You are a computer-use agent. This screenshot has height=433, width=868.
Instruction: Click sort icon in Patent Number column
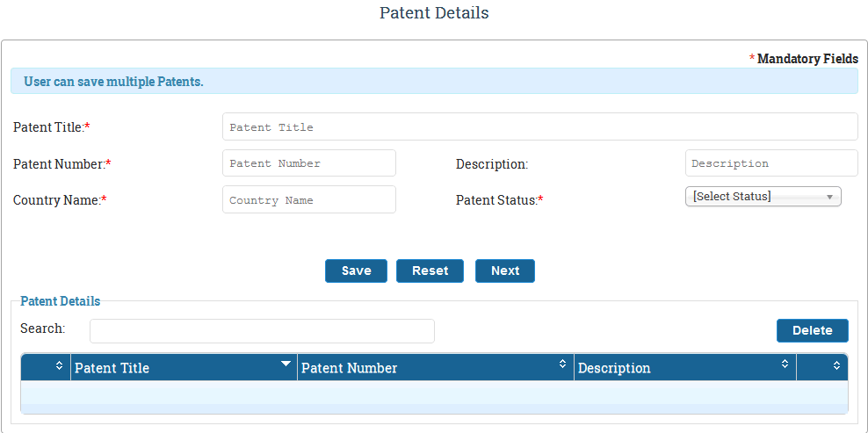(x=562, y=364)
